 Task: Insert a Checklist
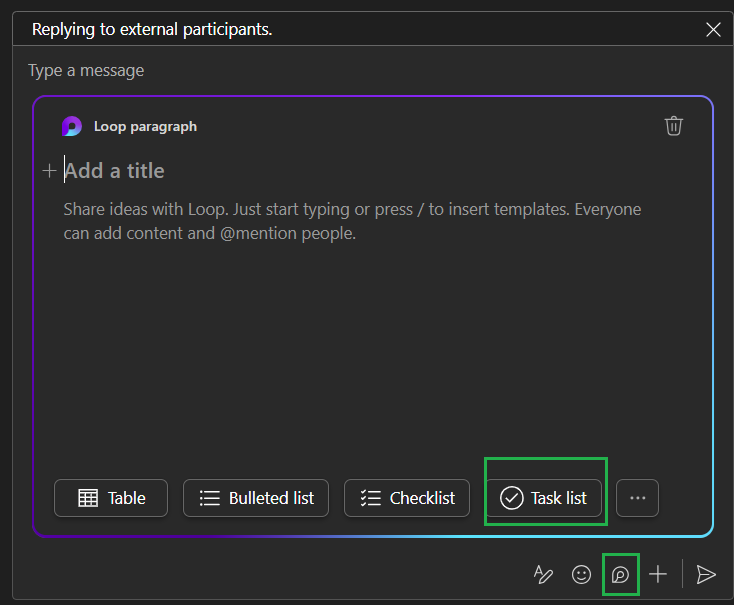407,498
